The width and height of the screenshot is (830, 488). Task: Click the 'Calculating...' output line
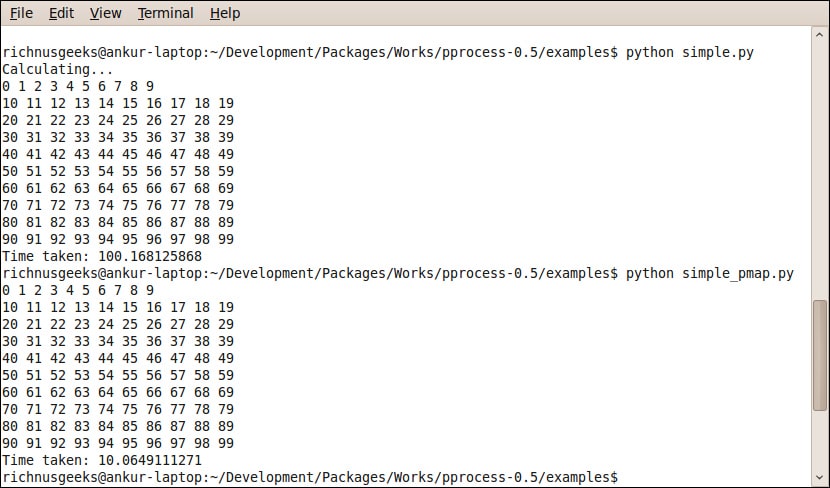58,69
